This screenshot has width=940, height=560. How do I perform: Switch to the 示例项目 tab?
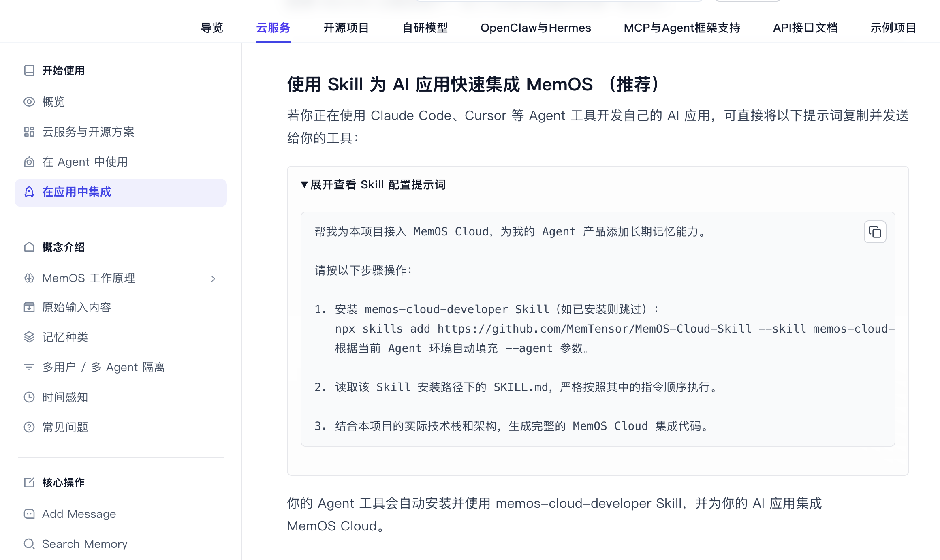[893, 28]
